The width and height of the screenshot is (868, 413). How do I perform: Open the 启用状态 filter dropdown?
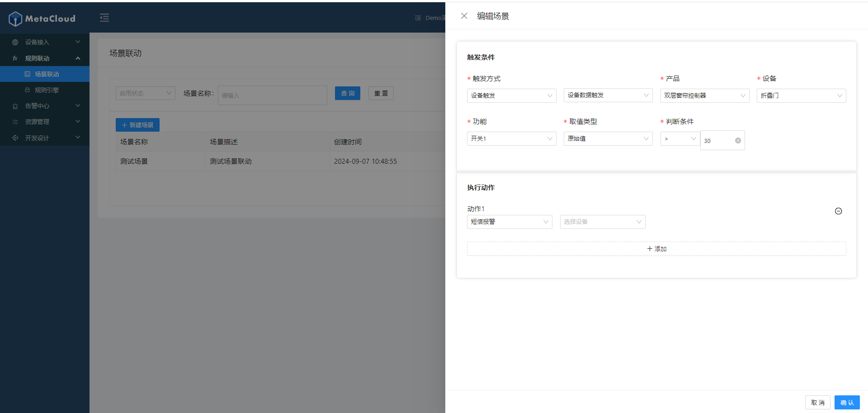pyautogui.click(x=146, y=93)
